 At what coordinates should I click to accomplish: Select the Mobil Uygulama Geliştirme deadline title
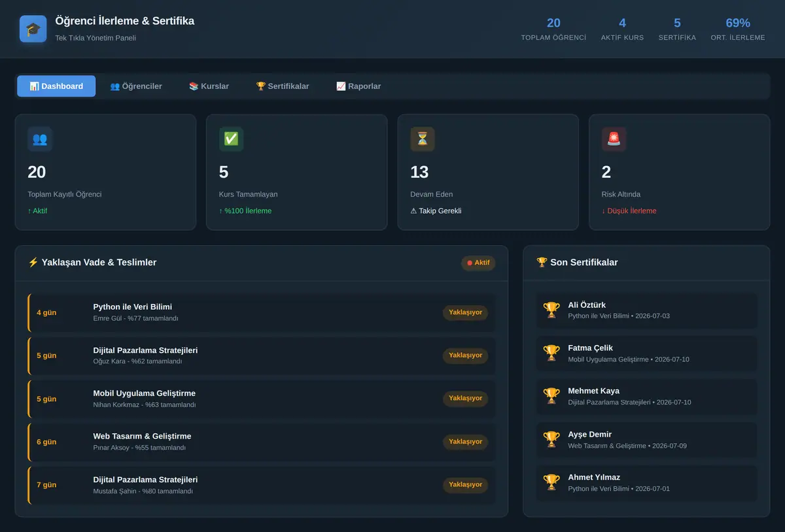pyautogui.click(x=145, y=393)
